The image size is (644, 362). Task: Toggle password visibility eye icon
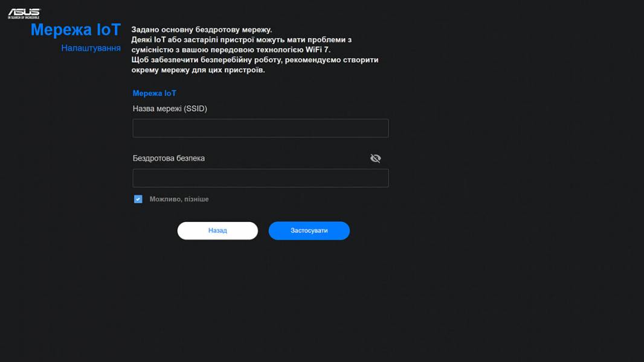(x=375, y=158)
